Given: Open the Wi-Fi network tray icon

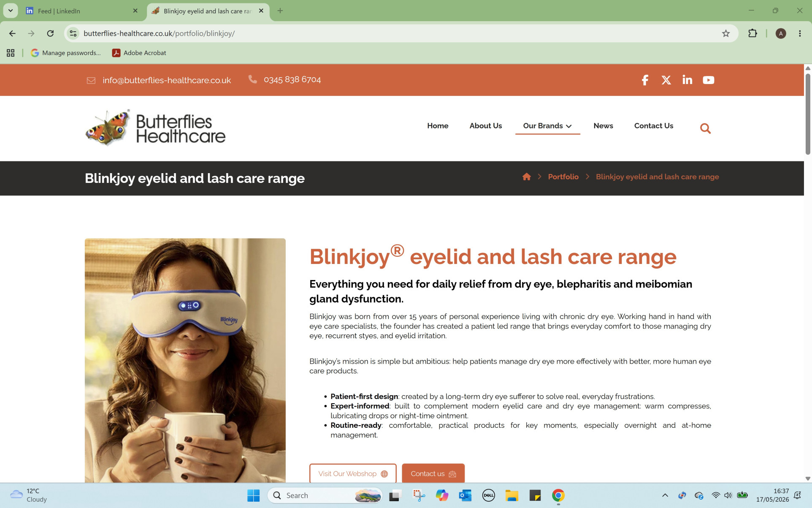Looking at the screenshot, I should (716, 495).
